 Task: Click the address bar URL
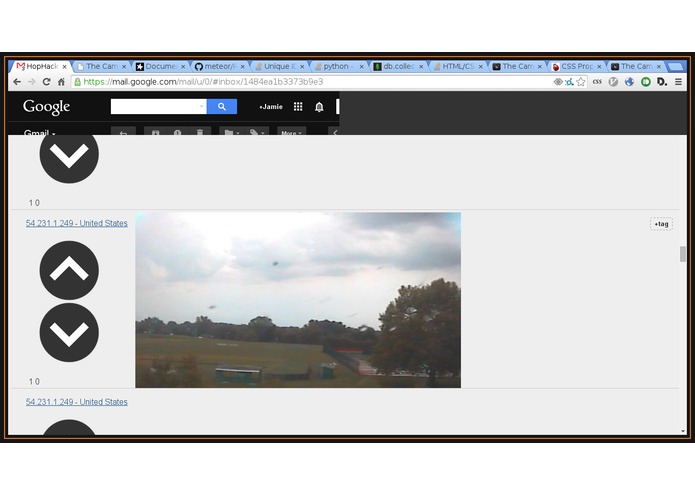point(203,82)
